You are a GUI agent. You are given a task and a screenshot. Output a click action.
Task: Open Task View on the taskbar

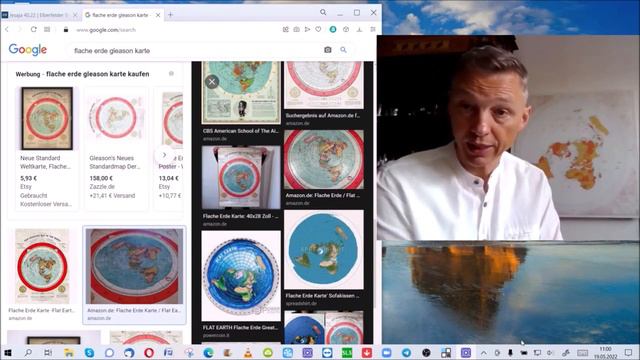[48, 353]
